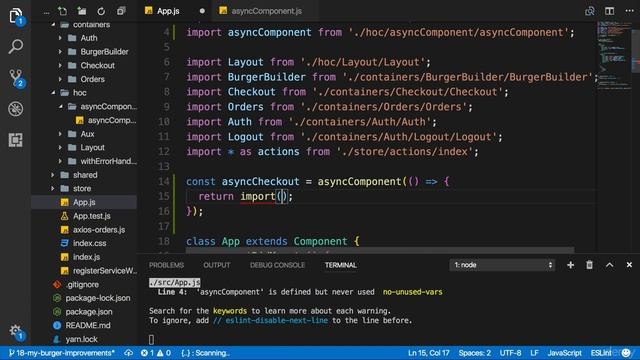Image resolution: width=640 pixels, height=360 pixels.
Task: Open errors and warnings count in status bar
Action: click(156, 353)
